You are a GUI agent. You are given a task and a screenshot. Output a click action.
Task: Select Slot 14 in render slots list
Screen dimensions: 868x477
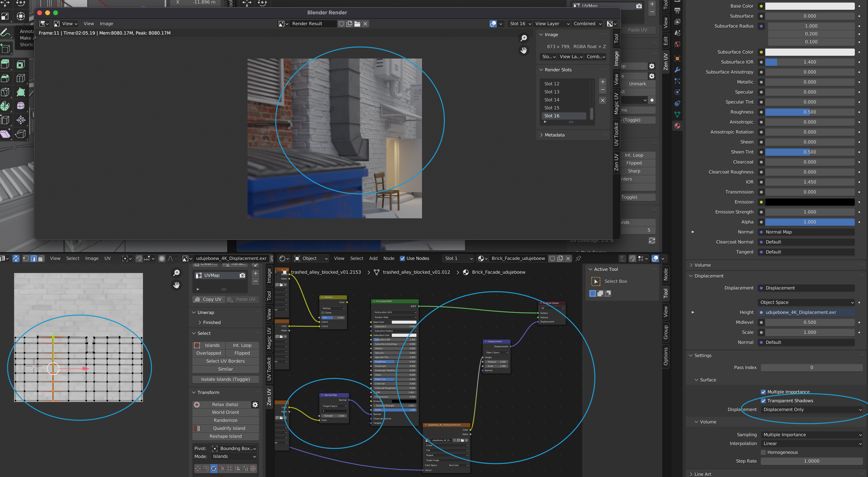(x=552, y=100)
